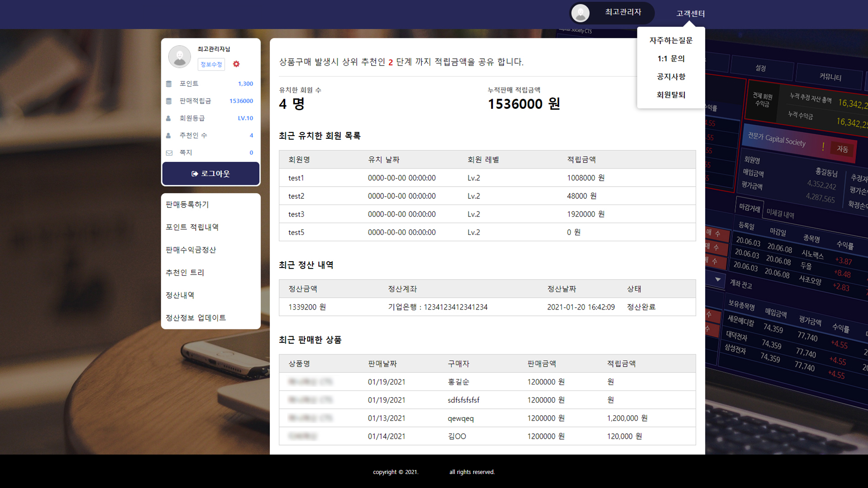
Task: Select 1:1 문의 menu entry
Action: (x=671, y=59)
